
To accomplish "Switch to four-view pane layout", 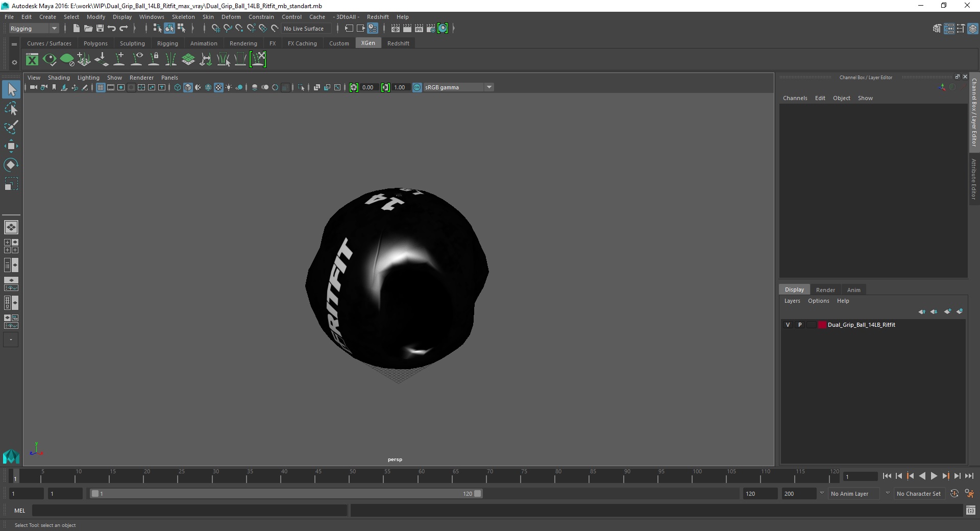I will pyautogui.click(x=11, y=246).
